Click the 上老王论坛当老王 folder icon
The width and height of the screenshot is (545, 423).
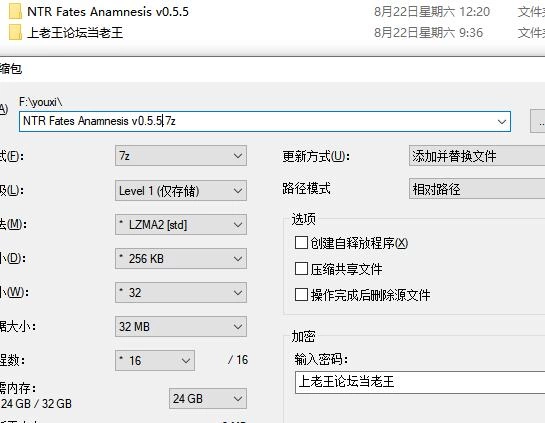point(15,32)
